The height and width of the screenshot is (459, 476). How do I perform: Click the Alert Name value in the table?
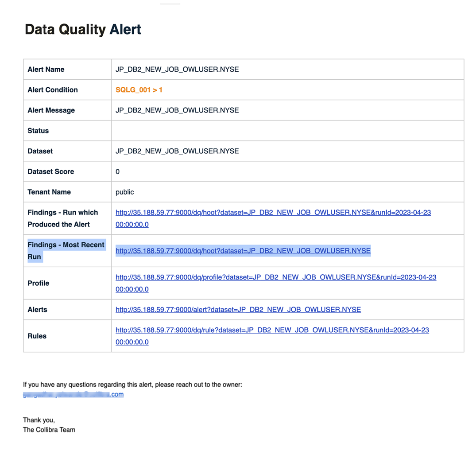coord(177,70)
